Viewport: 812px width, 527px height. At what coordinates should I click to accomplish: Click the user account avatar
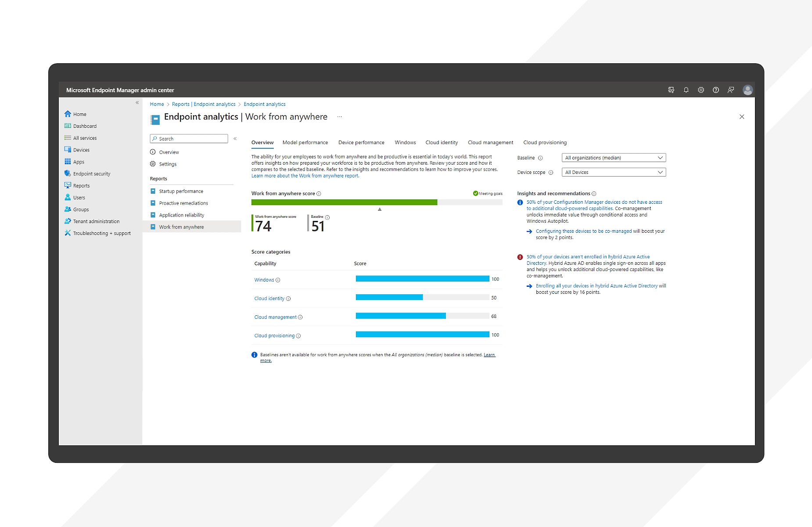[x=747, y=90]
